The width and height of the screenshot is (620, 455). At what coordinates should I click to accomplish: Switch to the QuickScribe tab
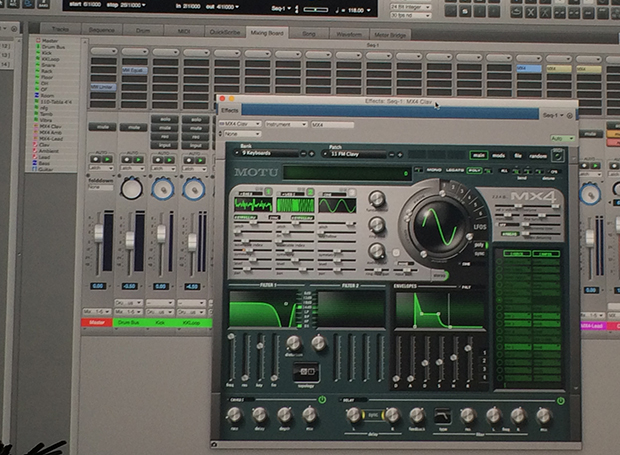pos(225,32)
